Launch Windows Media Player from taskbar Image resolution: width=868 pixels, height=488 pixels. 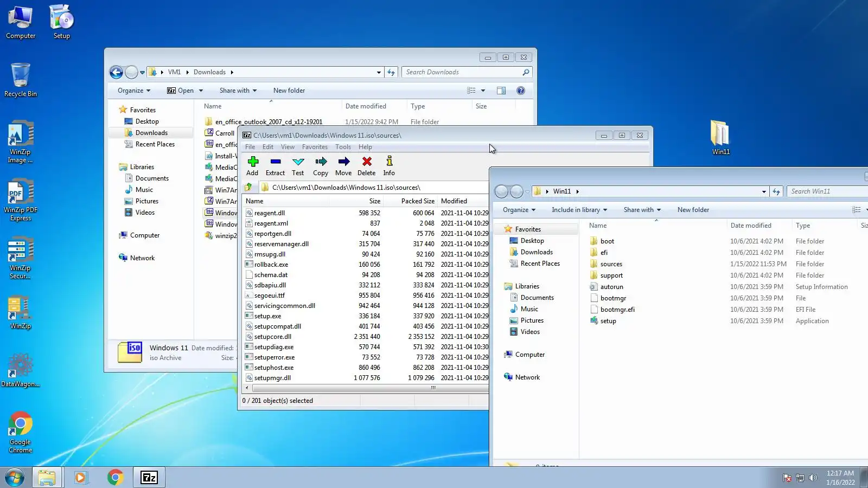click(81, 478)
